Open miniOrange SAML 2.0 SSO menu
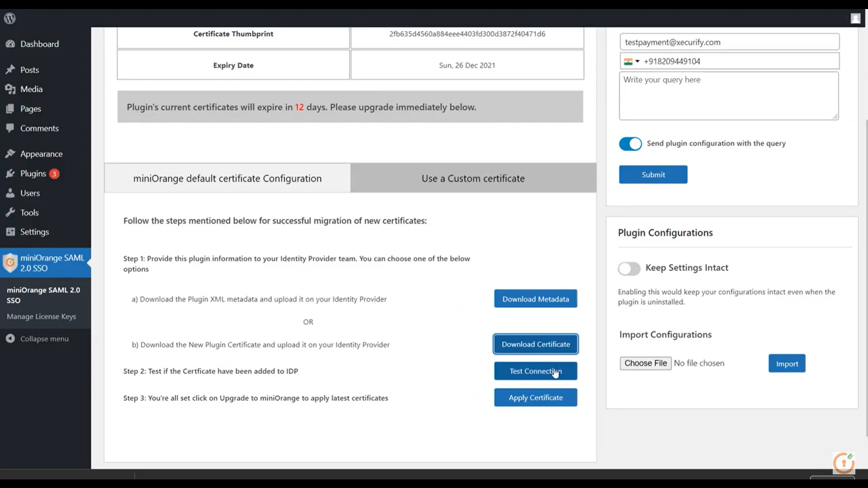 45,263
